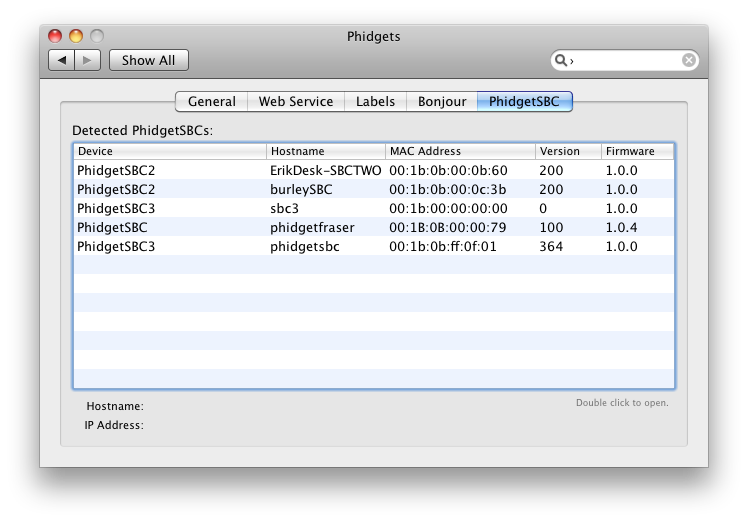Open the Web Service tab
This screenshot has height=522, width=748.
pos(296,102)
